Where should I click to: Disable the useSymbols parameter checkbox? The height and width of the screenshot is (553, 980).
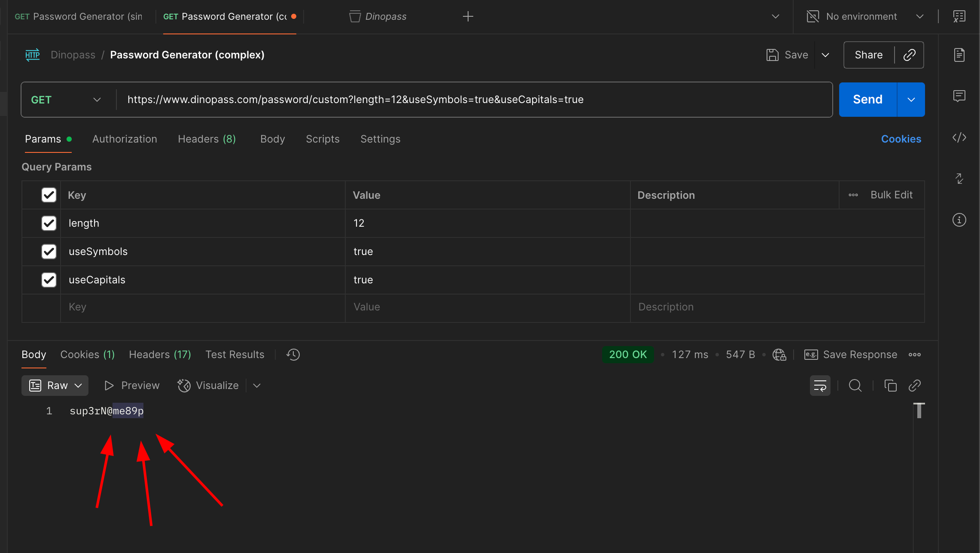coord(49,252)
